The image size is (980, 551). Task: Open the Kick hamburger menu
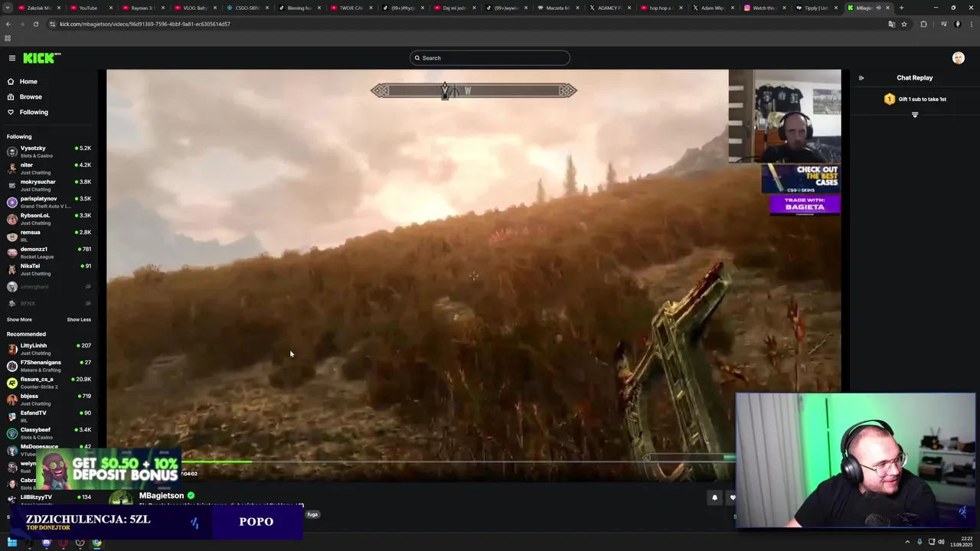[12, 58]
